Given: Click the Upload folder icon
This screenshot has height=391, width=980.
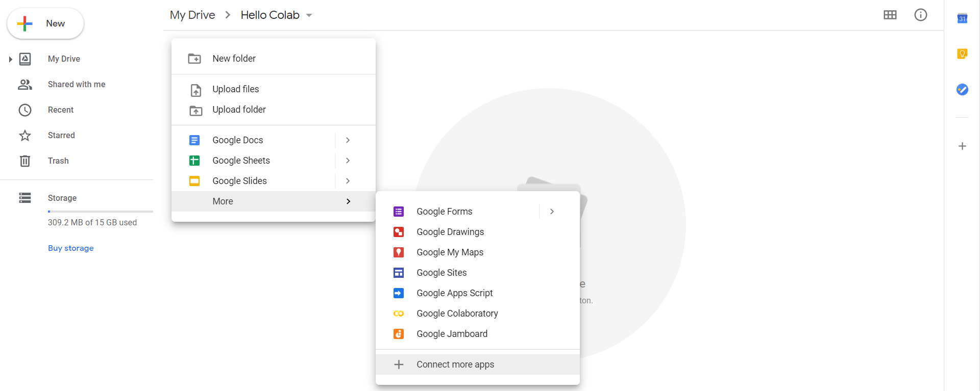Looking at the screenshot, I should coord(196,110).
